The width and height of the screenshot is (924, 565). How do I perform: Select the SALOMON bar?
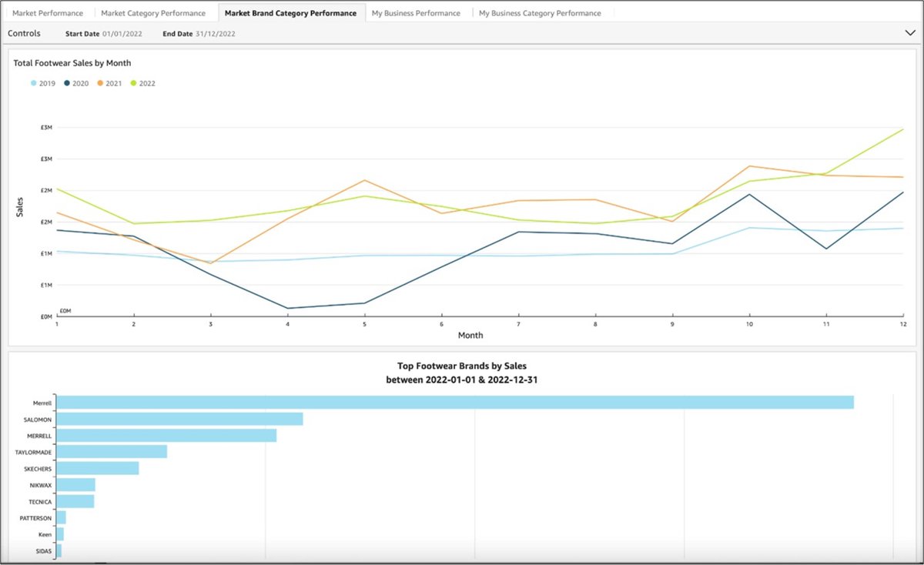[x=180, y=419]
